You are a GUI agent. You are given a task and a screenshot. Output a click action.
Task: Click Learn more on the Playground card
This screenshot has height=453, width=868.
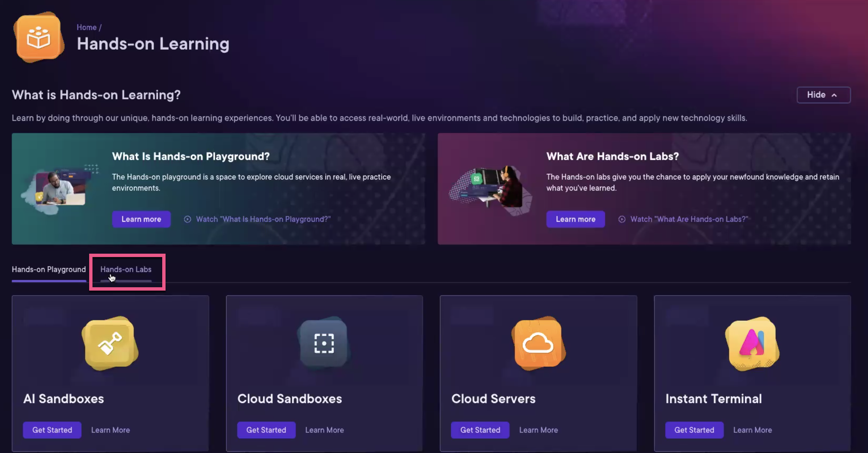[x=141, y=219]
